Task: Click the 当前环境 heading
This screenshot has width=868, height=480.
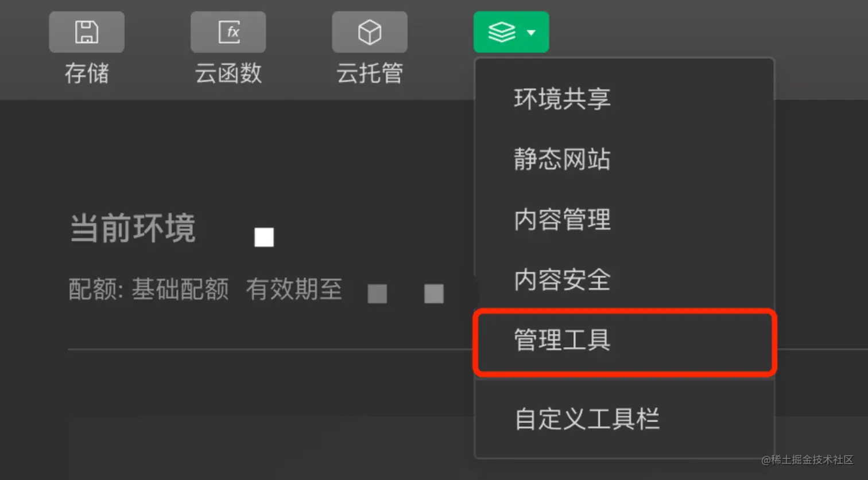Action: [x=133, y=228]
